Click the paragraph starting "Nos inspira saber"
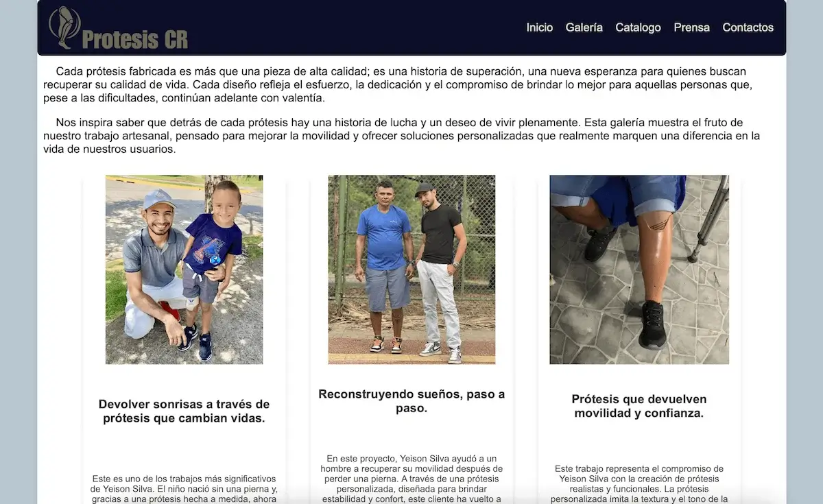The height and width of the screenshot is (504, 823). [x=401, y=136]
